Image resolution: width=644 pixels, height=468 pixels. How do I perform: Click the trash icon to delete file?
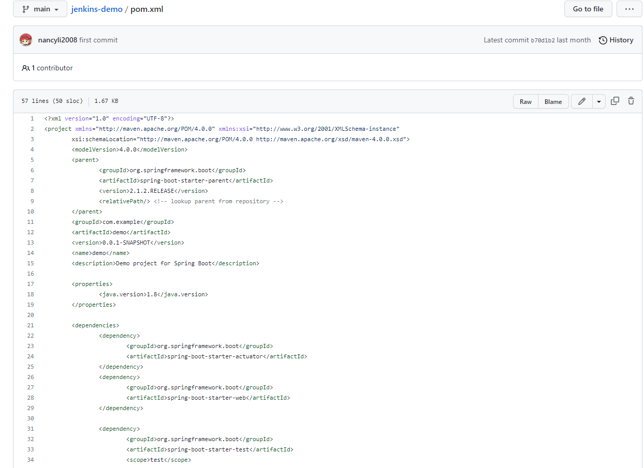[631, 102]
